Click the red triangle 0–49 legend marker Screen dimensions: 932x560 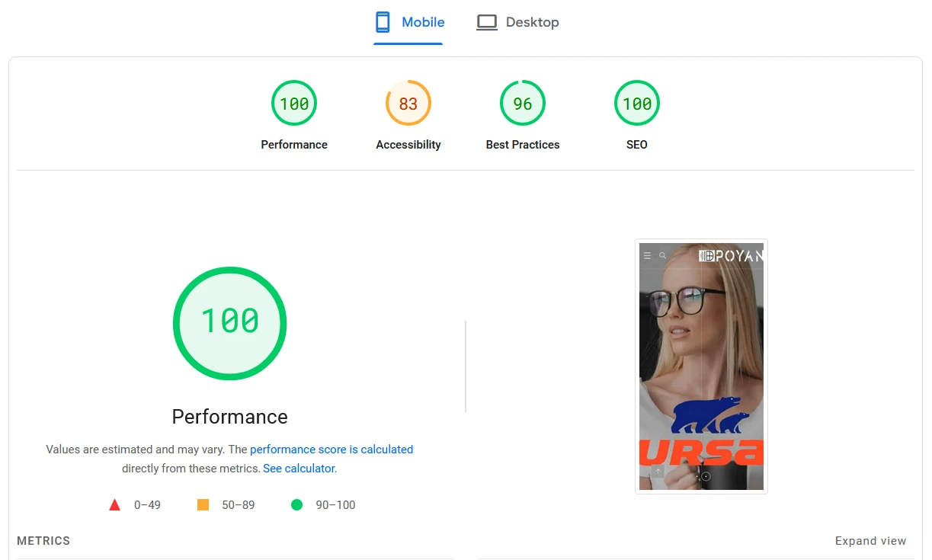coord(115,505)
